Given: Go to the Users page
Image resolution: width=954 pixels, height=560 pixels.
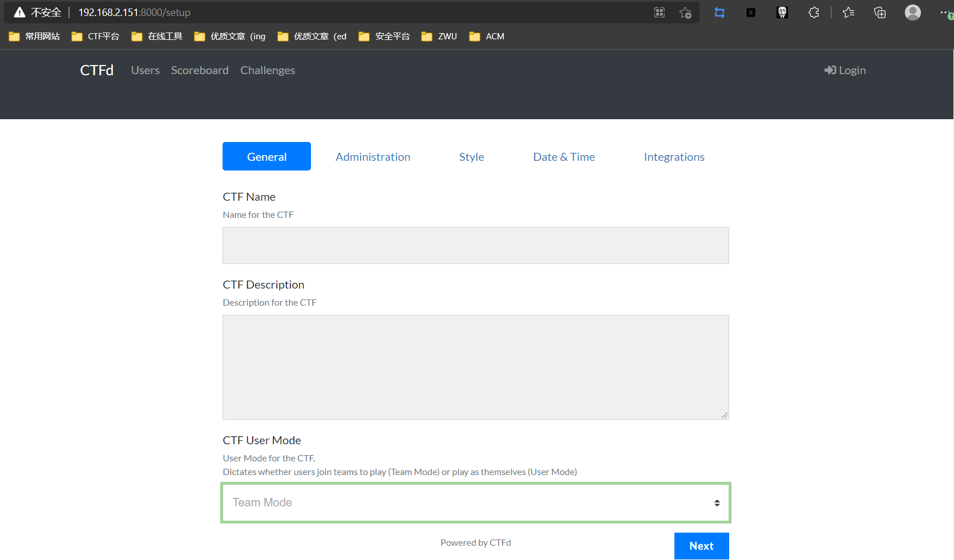Looking at the screenshot, I should coord(145,70).
